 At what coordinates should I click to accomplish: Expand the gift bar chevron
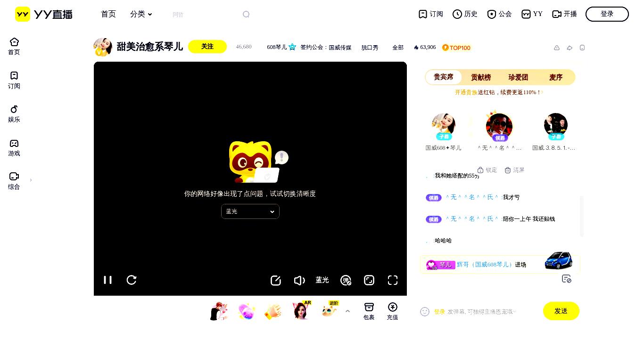click(347, 311)
